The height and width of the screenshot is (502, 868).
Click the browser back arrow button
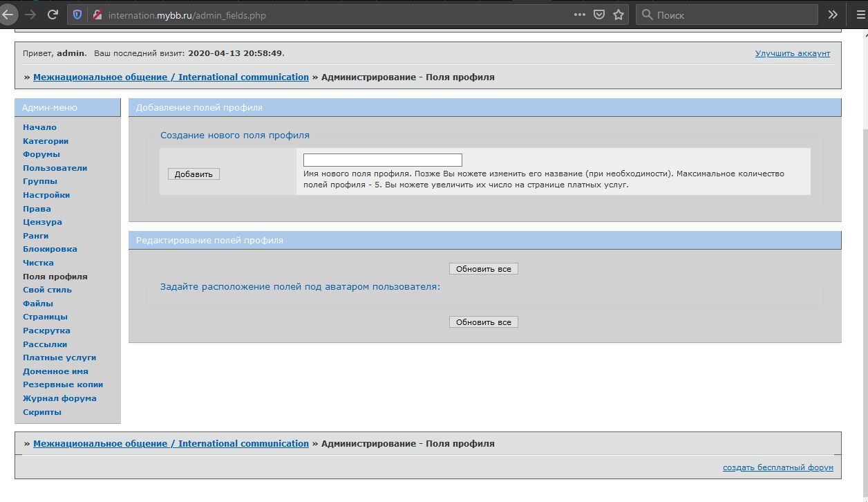tap(8, 15)
